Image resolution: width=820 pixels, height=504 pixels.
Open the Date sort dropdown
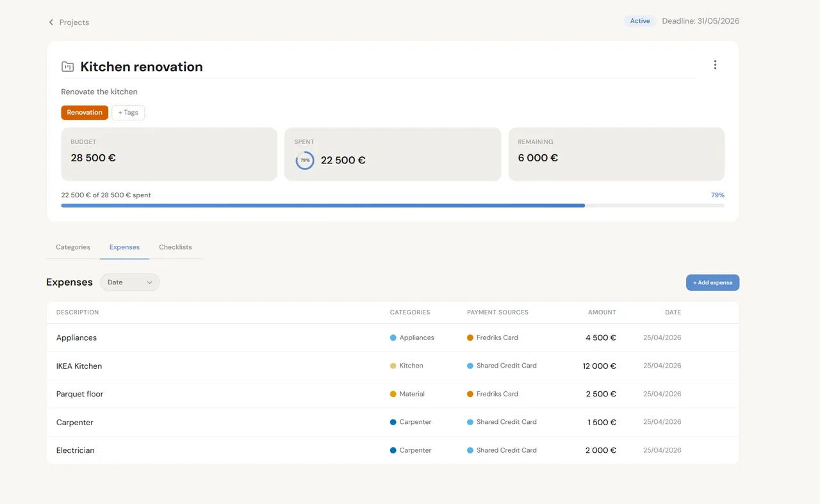tap(130, 282)
